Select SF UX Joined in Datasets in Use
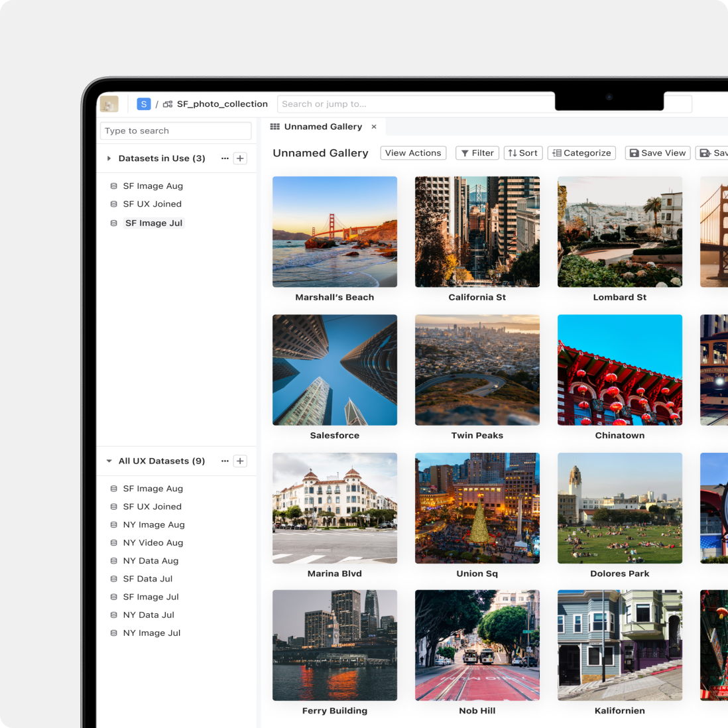Image resolution: width=728 pixels, height=728 pixels. pyautogui.click(x=152, y=204)
